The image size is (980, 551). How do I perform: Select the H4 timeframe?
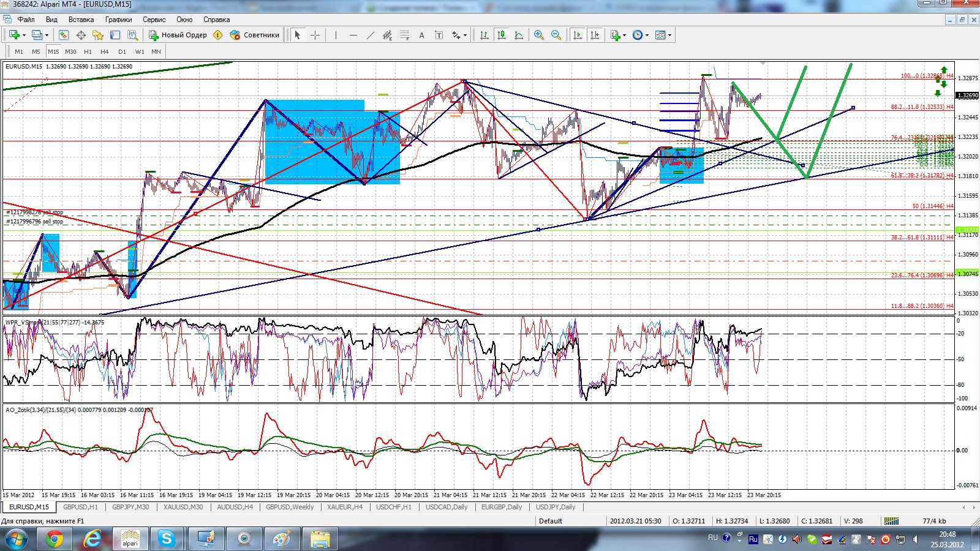click(x=105, y=52)
